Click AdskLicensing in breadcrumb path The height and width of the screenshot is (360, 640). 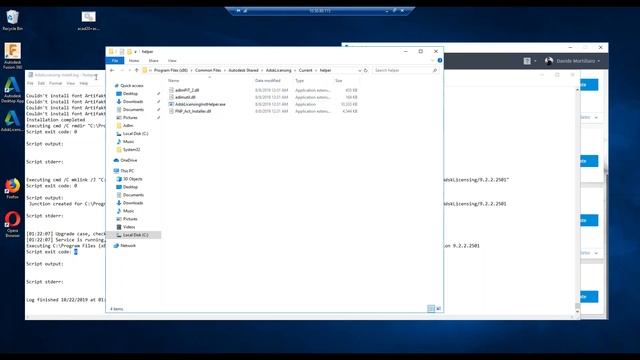[x=279, y=70]
